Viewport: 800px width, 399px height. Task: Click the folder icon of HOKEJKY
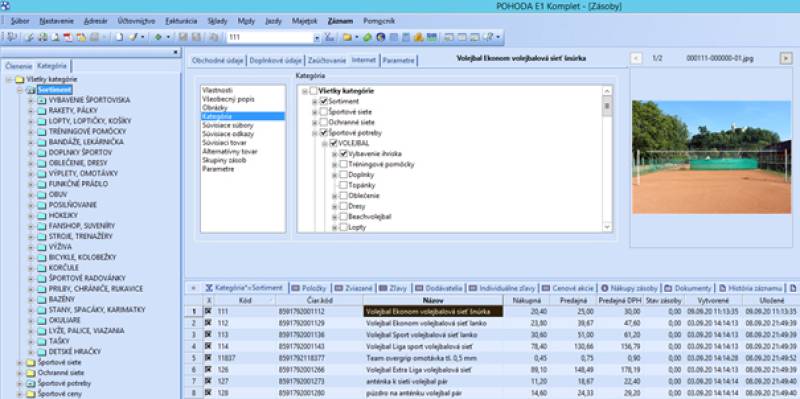pyautogui.click(x=41, y=215)
